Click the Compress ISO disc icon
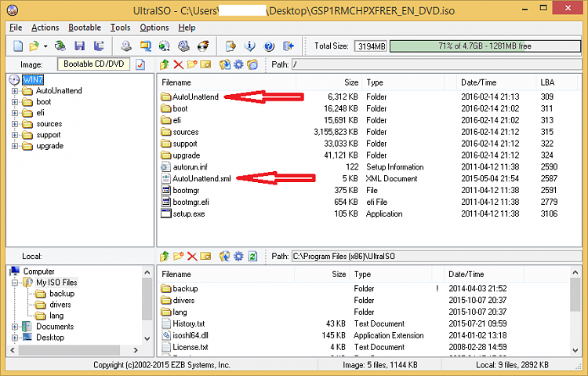Viewport: 588px width, 376px height. (165, 46)
